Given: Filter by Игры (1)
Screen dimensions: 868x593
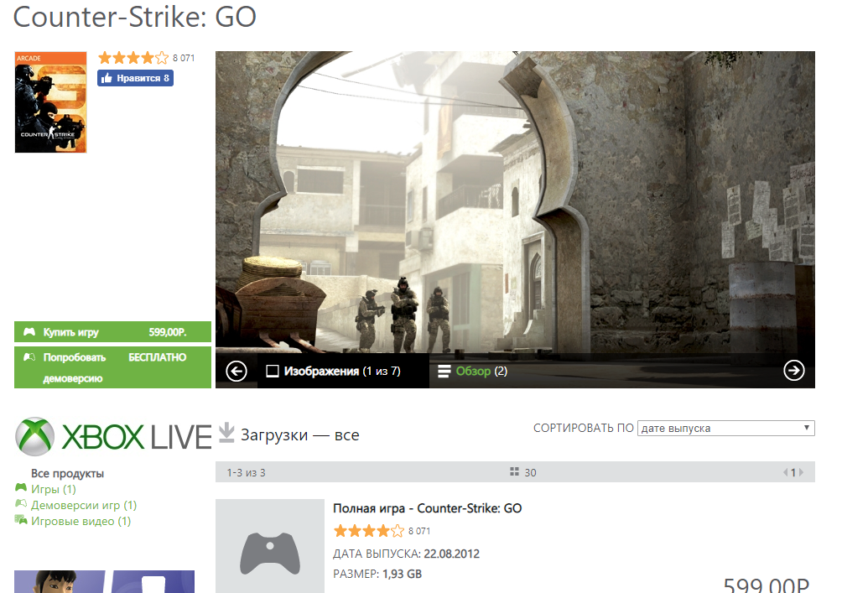Looking at the screenshot, I should coord(53,489).
